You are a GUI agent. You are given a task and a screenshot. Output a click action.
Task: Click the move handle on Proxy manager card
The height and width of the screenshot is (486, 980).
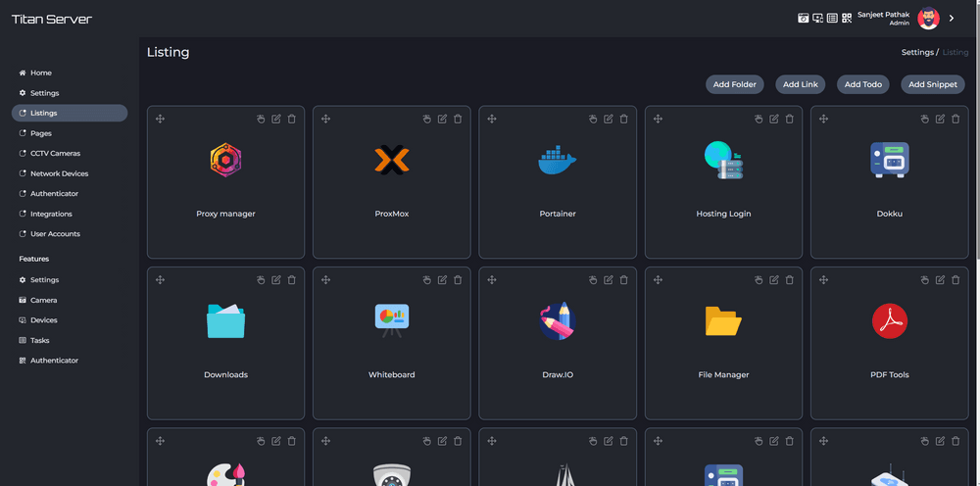click(x=160, y=119)
